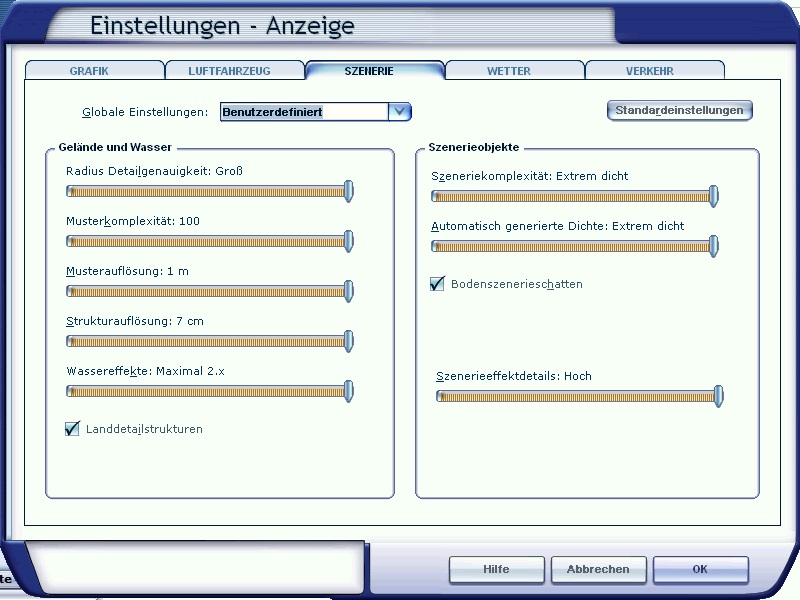This screenshot has height=600, width=800.
Task: Adjust the Musterauflösung slider
Action: click(347, 291)
